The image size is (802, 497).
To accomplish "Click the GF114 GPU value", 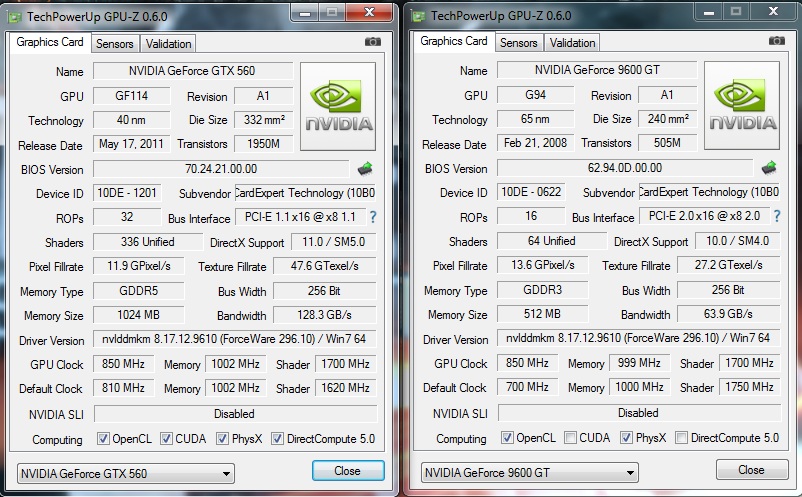I will point(131,96).
